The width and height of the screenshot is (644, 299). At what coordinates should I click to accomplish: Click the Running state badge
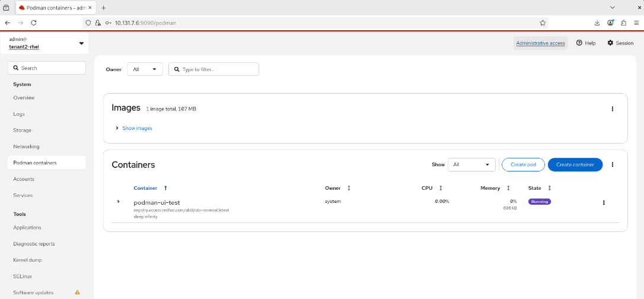pos(539,202)
